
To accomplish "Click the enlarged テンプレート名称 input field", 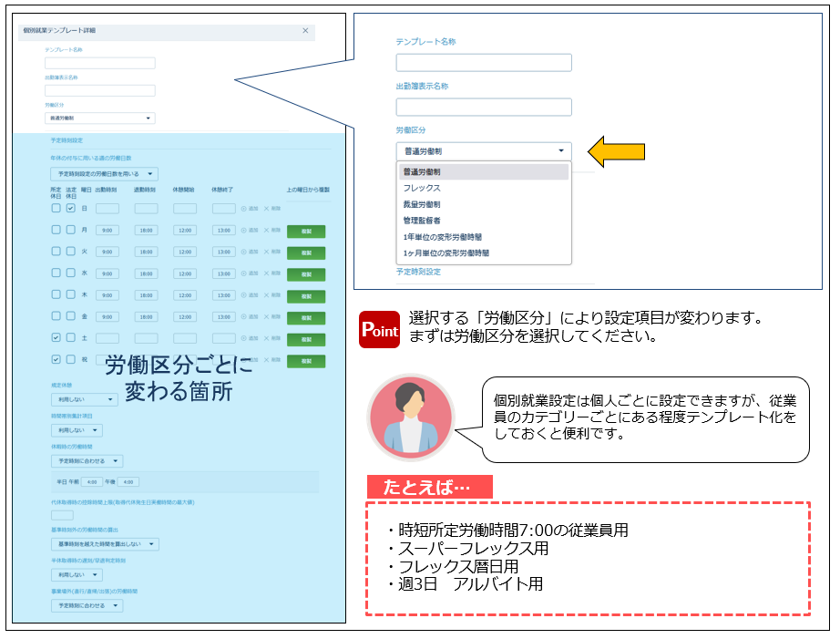I will point(483,63).
